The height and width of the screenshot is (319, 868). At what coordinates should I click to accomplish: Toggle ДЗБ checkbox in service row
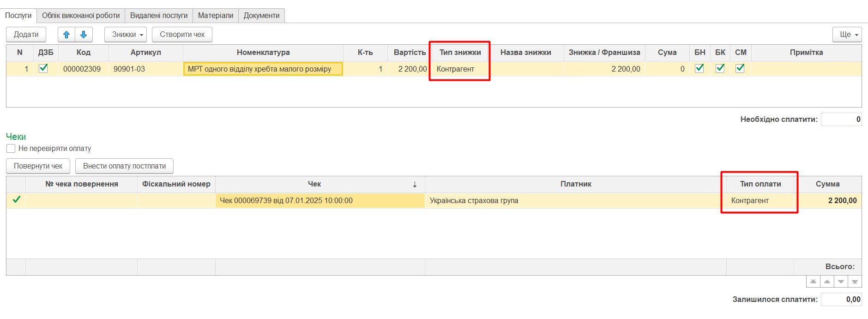(43, 68)
